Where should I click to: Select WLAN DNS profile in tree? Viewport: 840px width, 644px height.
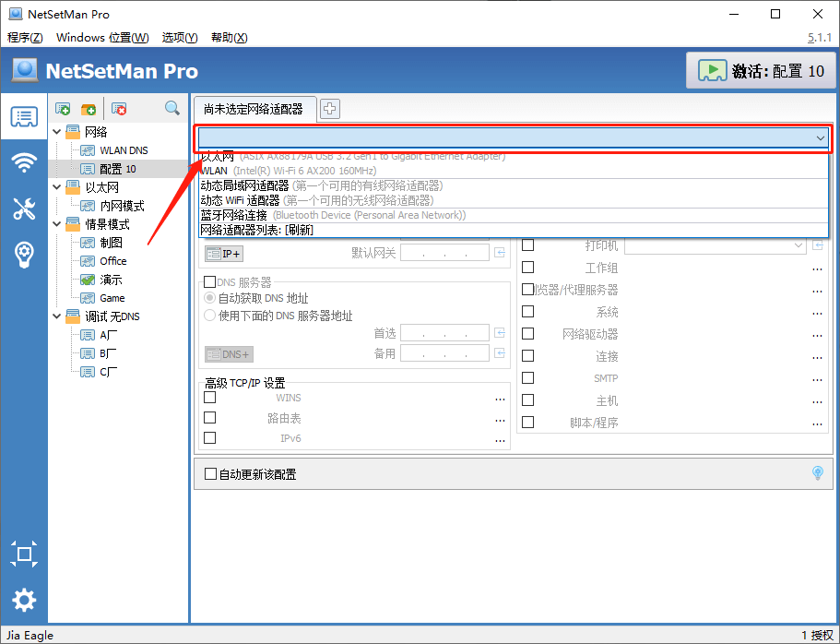(124, 150)
